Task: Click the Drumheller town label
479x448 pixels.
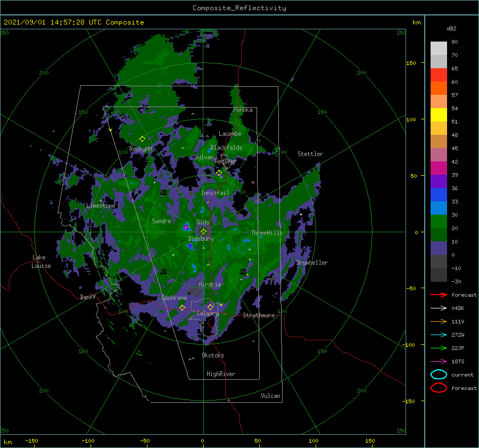Action: 312,263
